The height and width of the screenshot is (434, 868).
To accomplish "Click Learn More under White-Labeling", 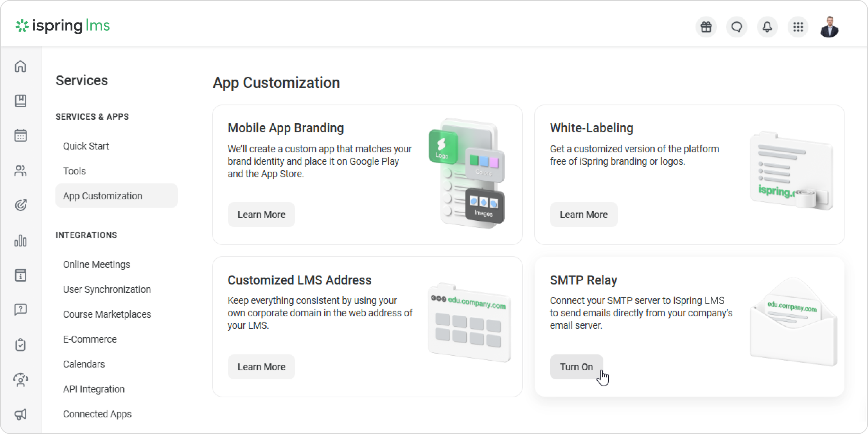I will pyautogui.click(x=584, y=215).
